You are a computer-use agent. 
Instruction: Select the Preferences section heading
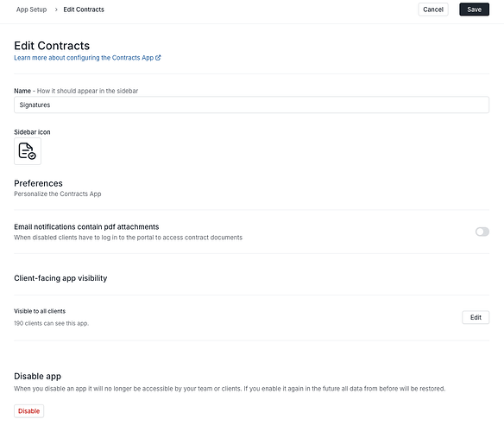click(x=38, y=183)
